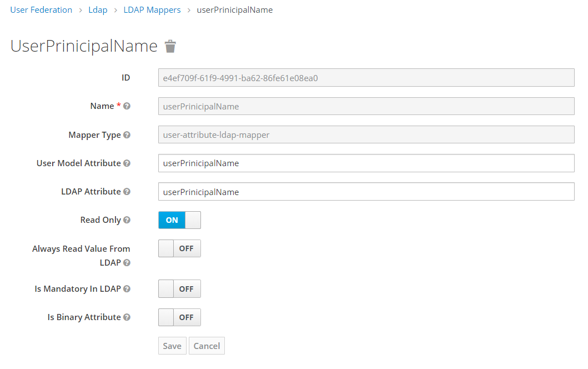The height and width of the screenshot is (369, 588).
Task: Navigate to LDAP Mappers breadcrumb
Action: pos(152,10)
